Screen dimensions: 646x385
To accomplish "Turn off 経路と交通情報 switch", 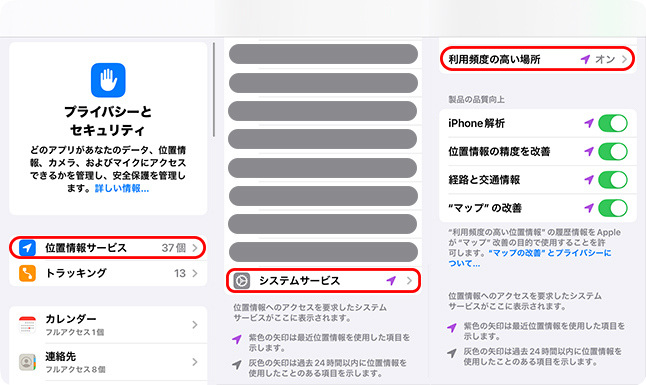I will [613, 180].
